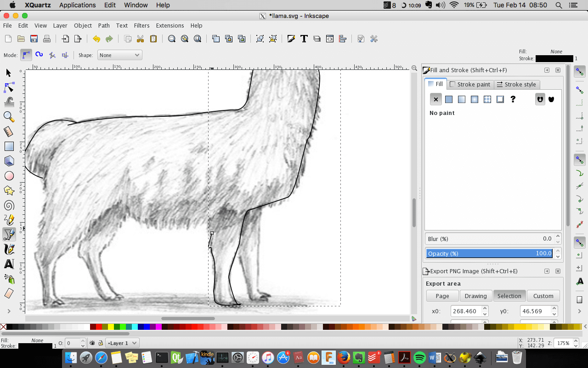Select the Text tool in toolbox
This screenshot has width=588, height=368.
[x=9, y=264]
